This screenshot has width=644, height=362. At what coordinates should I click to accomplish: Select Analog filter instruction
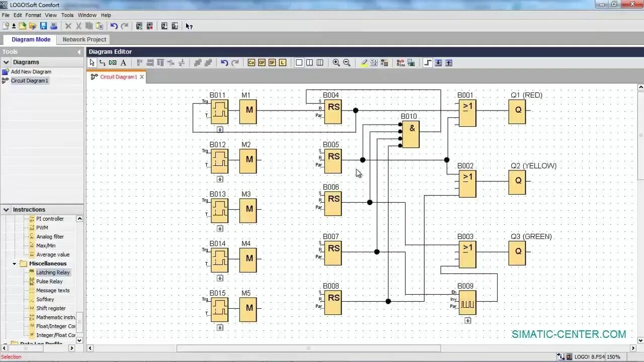pos(50,237)
